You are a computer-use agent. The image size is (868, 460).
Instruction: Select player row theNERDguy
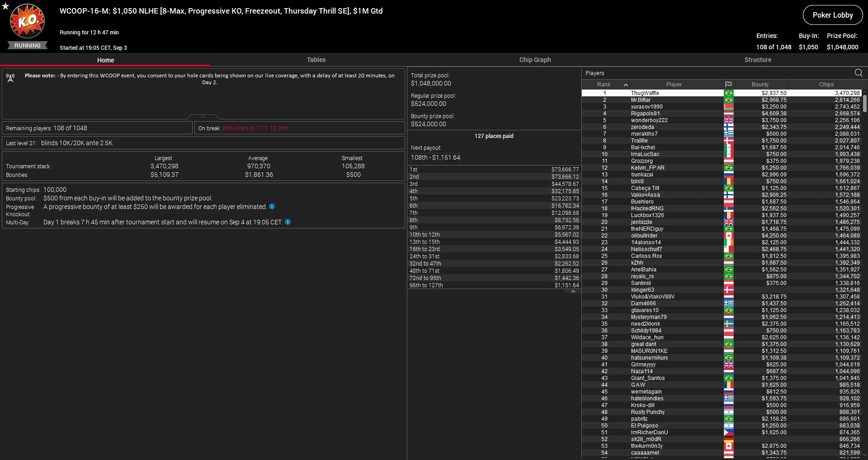coord(722,229)
